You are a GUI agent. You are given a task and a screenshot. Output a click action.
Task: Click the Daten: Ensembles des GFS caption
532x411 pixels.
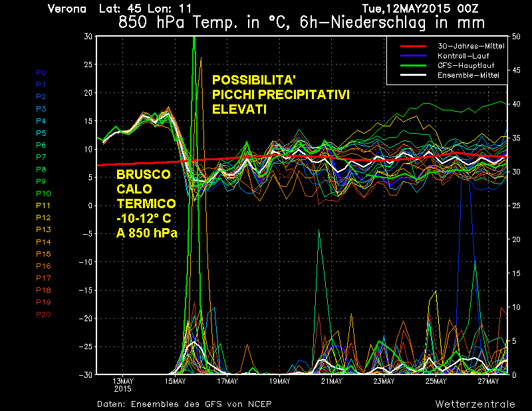[184, 404]
